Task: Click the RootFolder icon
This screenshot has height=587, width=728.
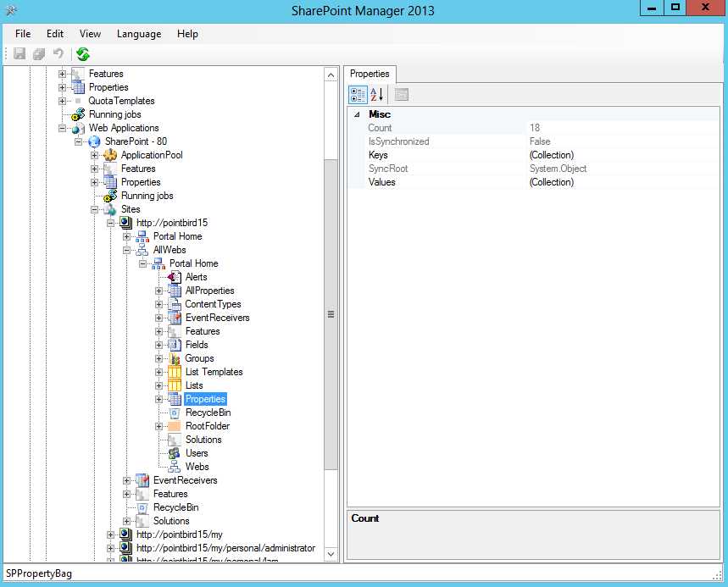Action: (x=175, y=426)
